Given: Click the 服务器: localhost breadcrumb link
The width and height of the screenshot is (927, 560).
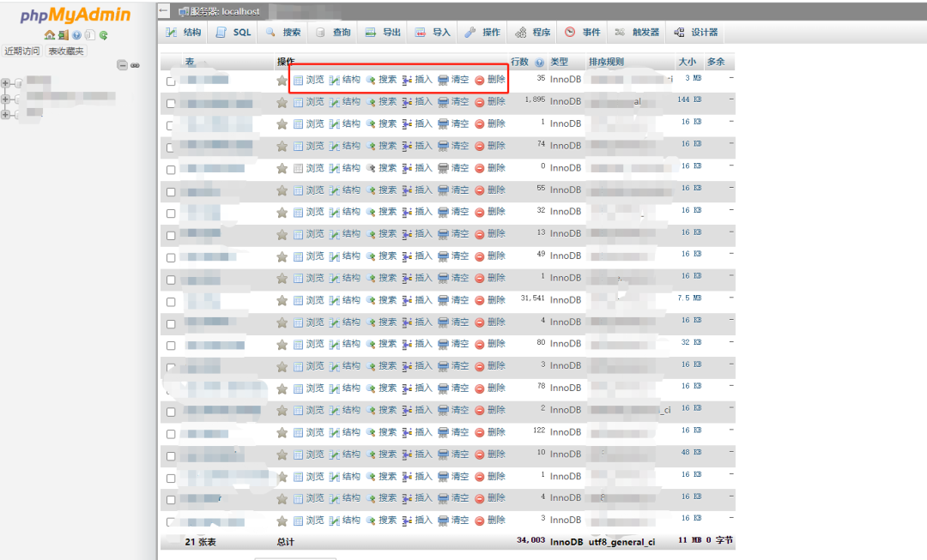Looking at the screenshot, I should click(x=225, y=12).
